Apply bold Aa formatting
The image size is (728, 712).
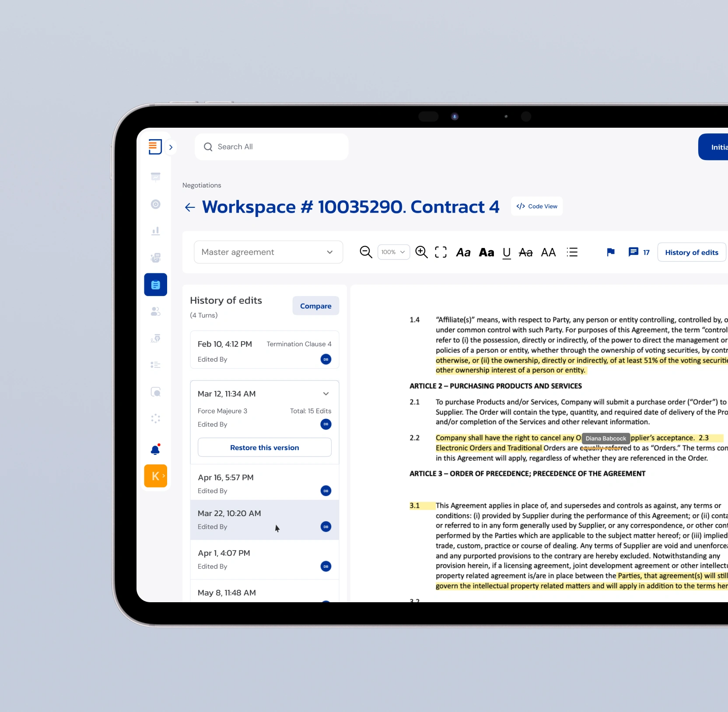[486, 252]
